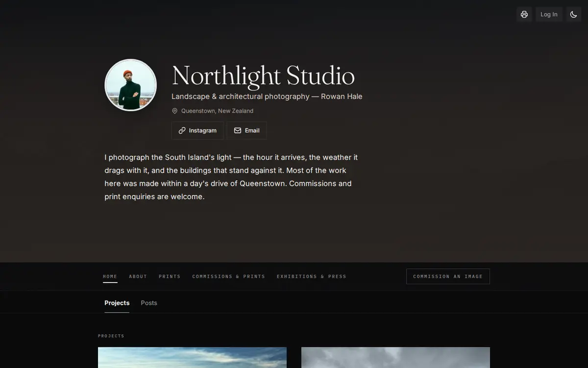588x368 pixels.
Task: Click the location pin icon beside Queenstown
Action: click(175, 111)
